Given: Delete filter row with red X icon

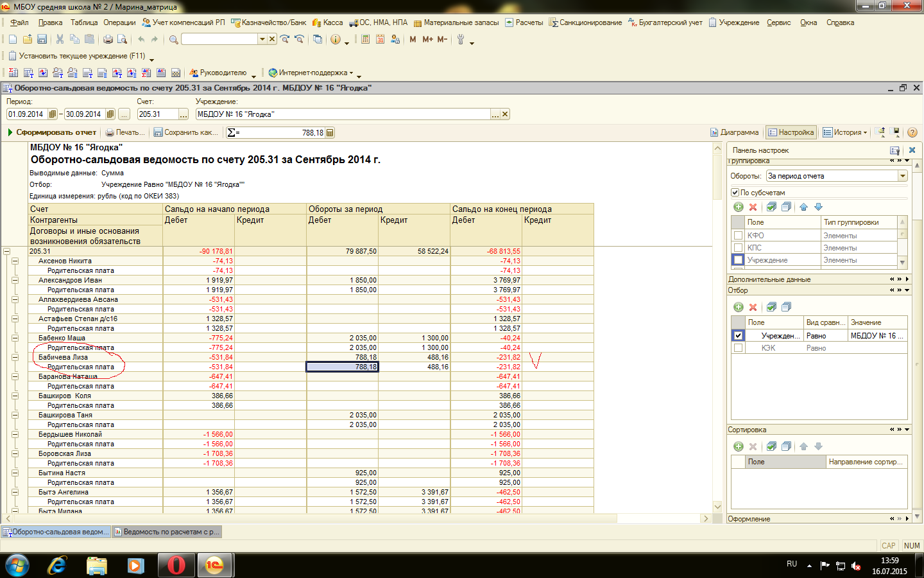Looking at the screenshot, I should pos(753,307).
